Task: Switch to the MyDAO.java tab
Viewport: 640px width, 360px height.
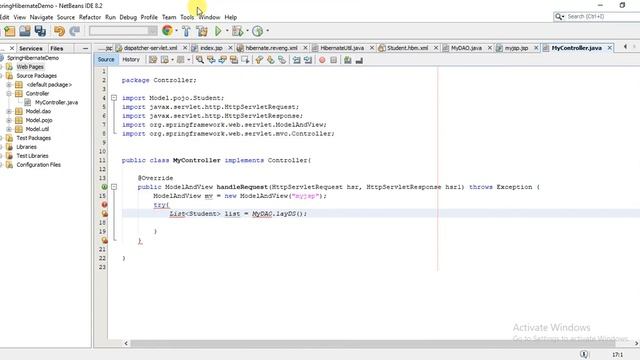Action: 466,48
